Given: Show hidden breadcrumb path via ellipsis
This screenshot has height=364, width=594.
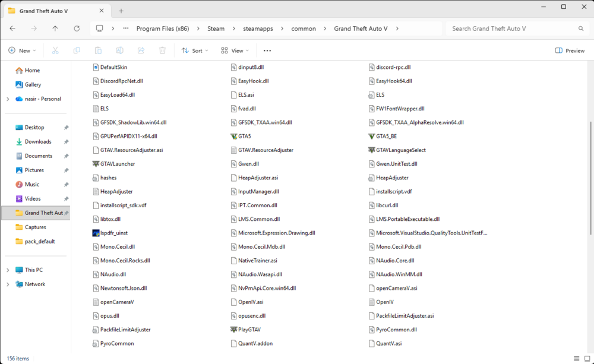Looking at the screenshot, I should tap(126, 29).
